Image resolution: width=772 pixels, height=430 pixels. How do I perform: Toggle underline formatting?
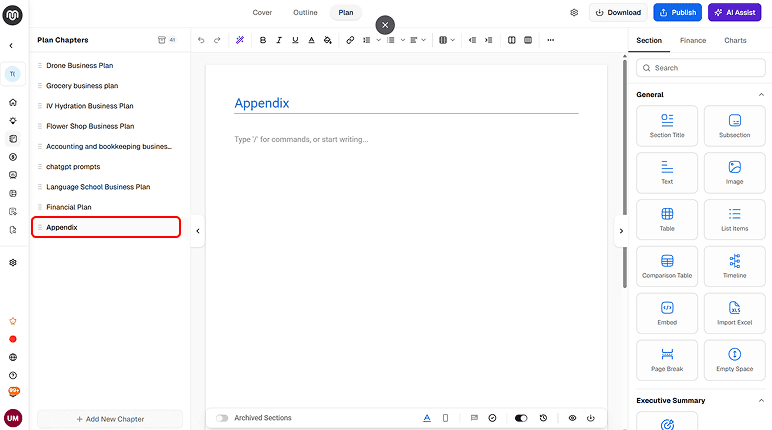295,40
